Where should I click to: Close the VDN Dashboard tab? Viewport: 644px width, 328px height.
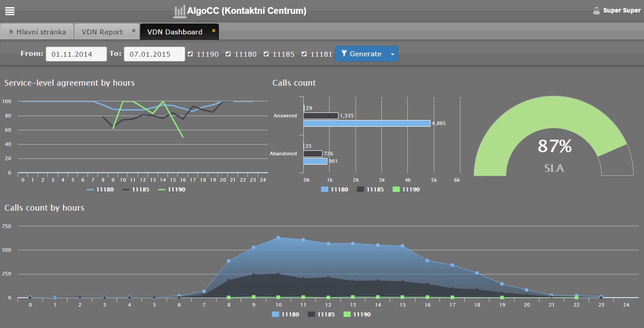[213, 31]
